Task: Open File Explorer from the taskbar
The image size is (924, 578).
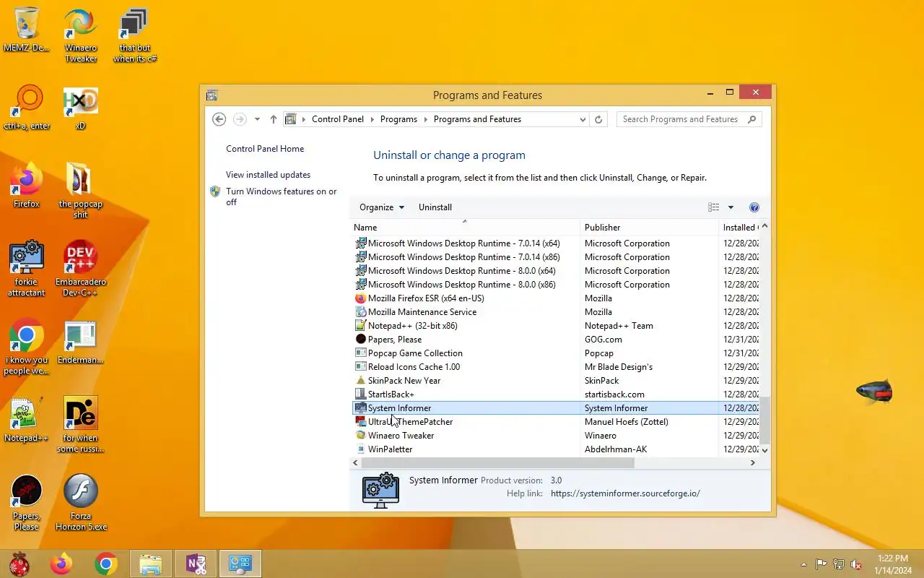Action: point(151,564)
